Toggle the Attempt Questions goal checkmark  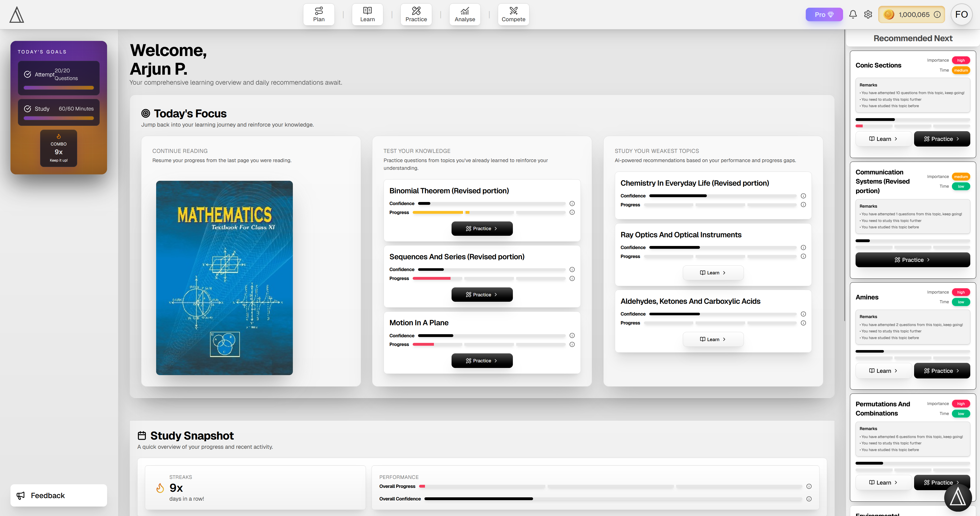[x=27, y=74]
